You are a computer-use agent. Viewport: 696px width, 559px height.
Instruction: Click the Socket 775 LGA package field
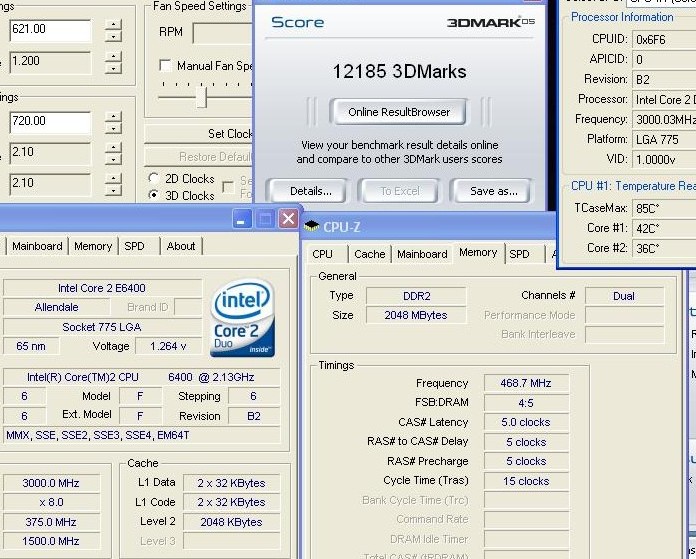(x=102, y=327)
